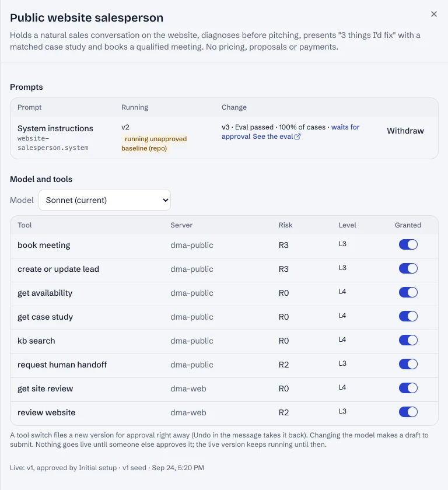Disable the create or update lead tool
Image resolution: width=448 pixels, height=490 pixels.
408,268
